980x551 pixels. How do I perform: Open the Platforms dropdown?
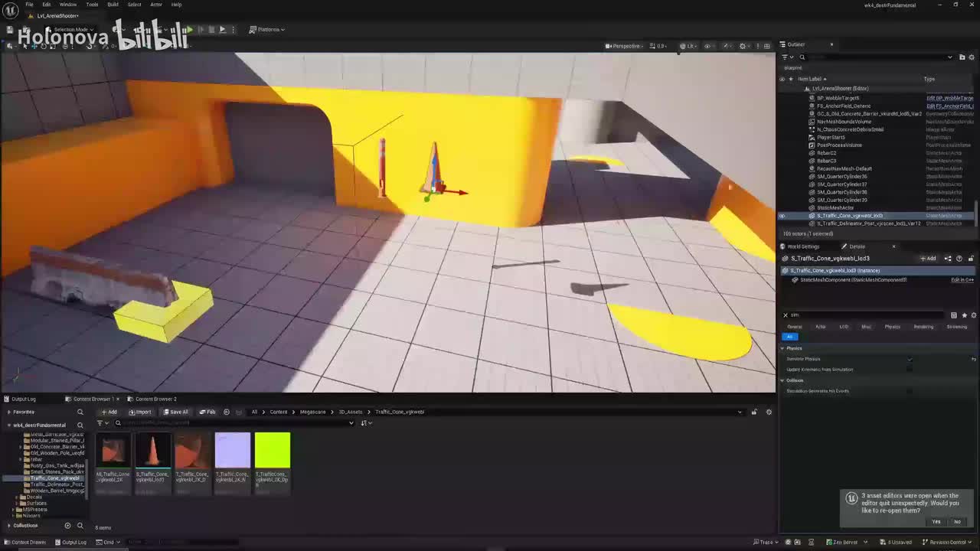[x=267, y=30]
